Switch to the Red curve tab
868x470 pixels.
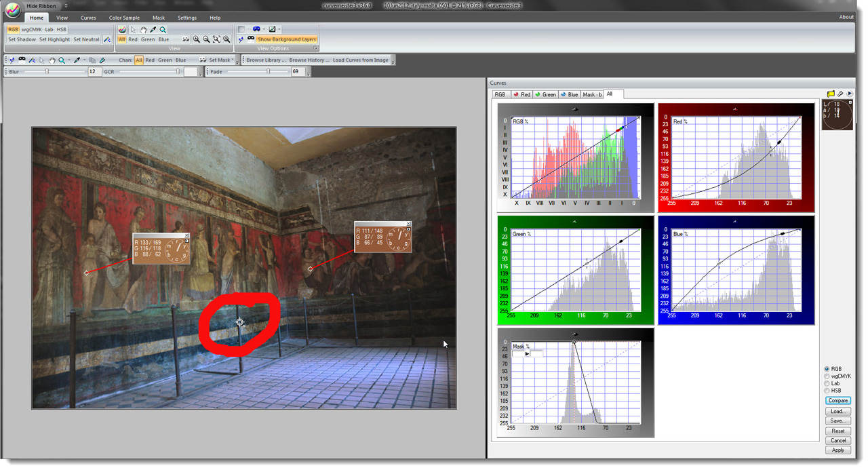[522, 94]
